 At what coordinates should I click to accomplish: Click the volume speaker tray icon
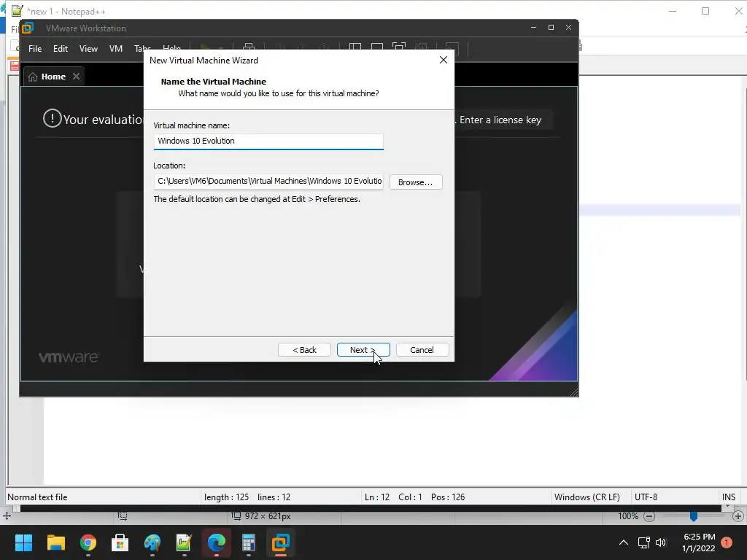[x=661, y=542]
